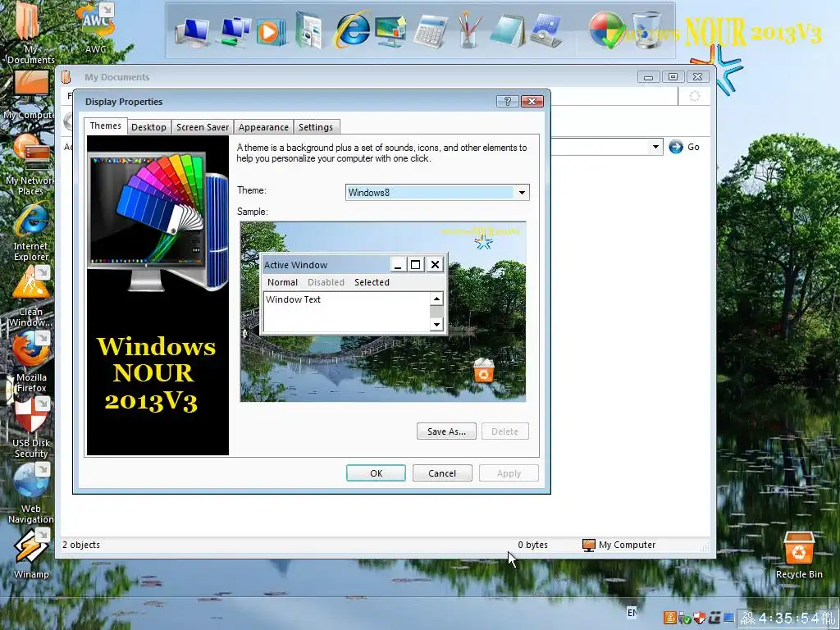
Task: Click the Go button in My Documents
Action: (x=684, y=147)
